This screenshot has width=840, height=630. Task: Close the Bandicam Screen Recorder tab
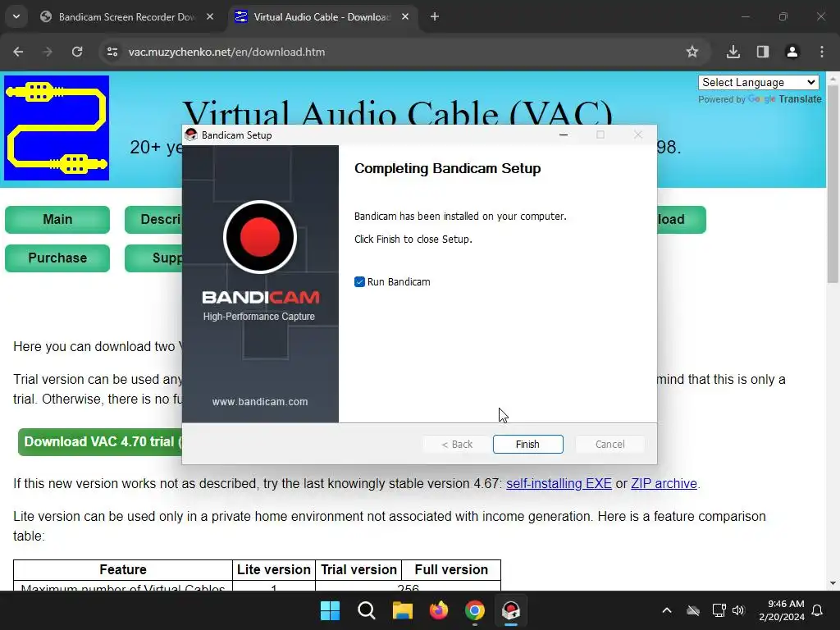click(x=210, y=17)
